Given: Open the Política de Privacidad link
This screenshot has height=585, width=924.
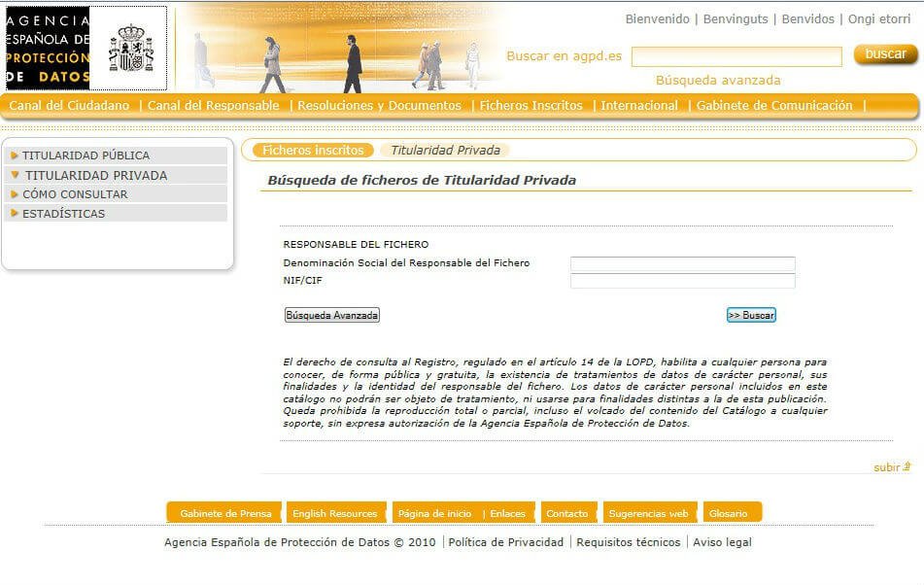Looking at the screenshot, I should pyautogui.click(x=505, y=542).
